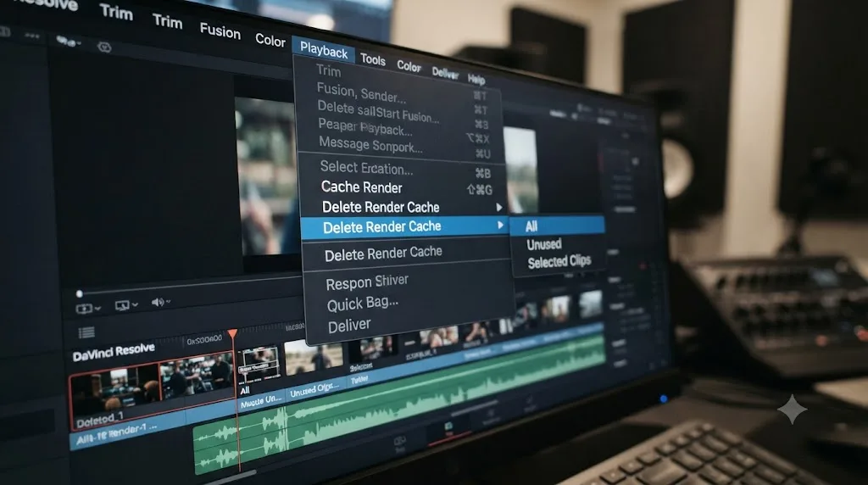Select the second red-outlined clip beside Deleted_1
Viewport: 868px width, 485px height.
197,377
